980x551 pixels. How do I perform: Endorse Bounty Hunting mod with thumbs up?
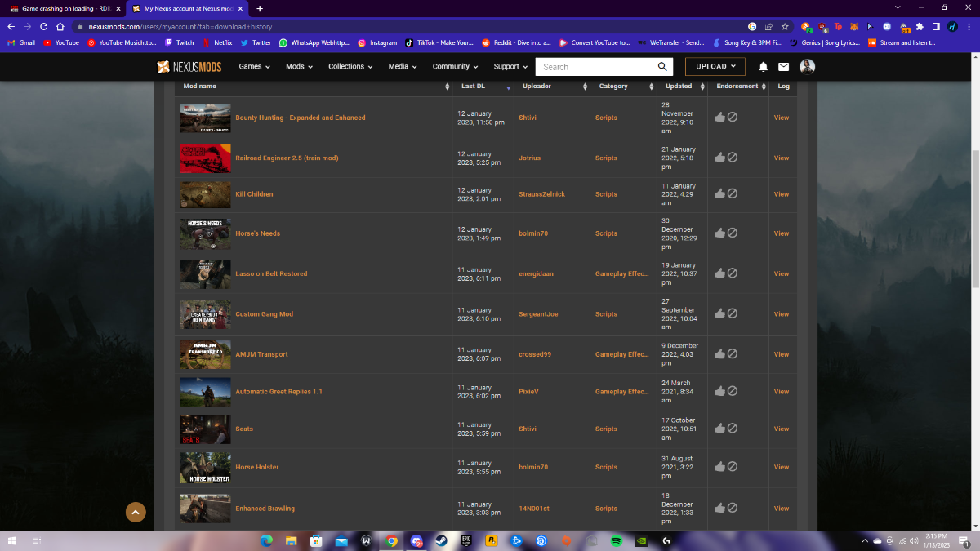click(719, 118)
